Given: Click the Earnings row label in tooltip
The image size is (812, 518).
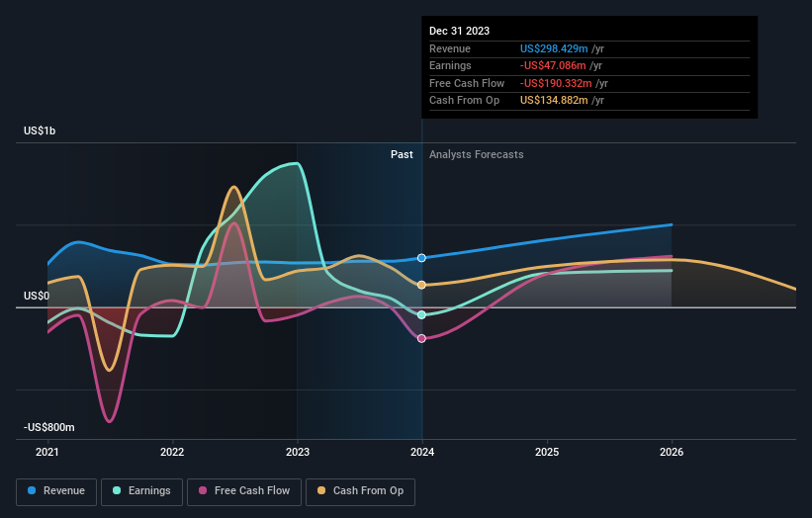Looking at the screenshot, I should pyautogui.click(x=451, y=65).
